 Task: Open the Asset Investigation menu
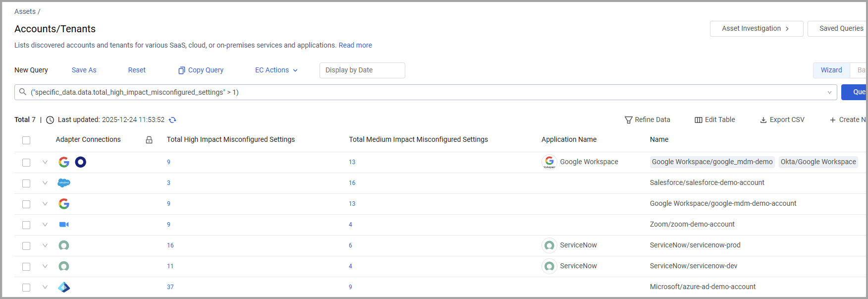(x=756, y=29)
